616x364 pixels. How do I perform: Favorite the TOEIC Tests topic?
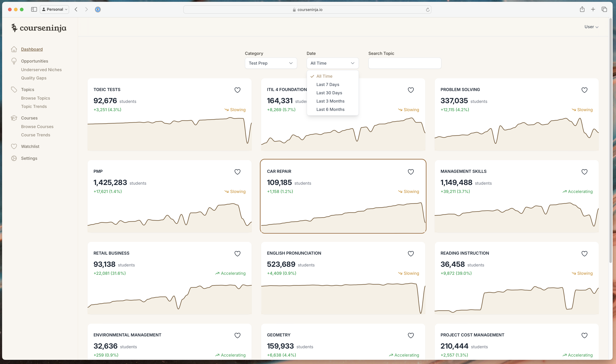click(x=237, y=90)
